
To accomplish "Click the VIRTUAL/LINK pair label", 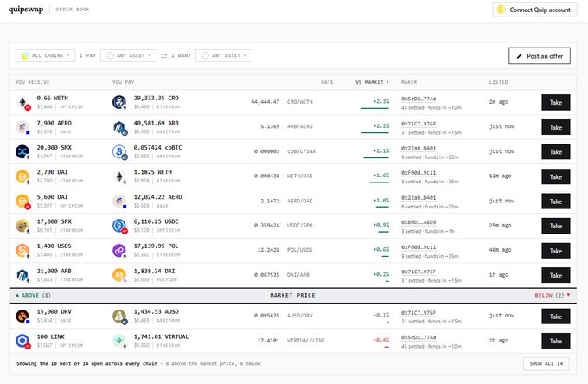I will (x=306, y=341).
